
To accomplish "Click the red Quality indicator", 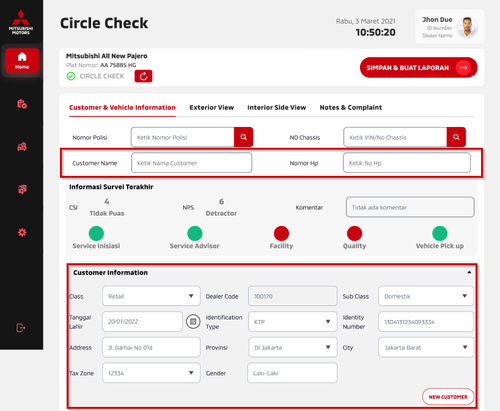I will (x=354, y=233).
